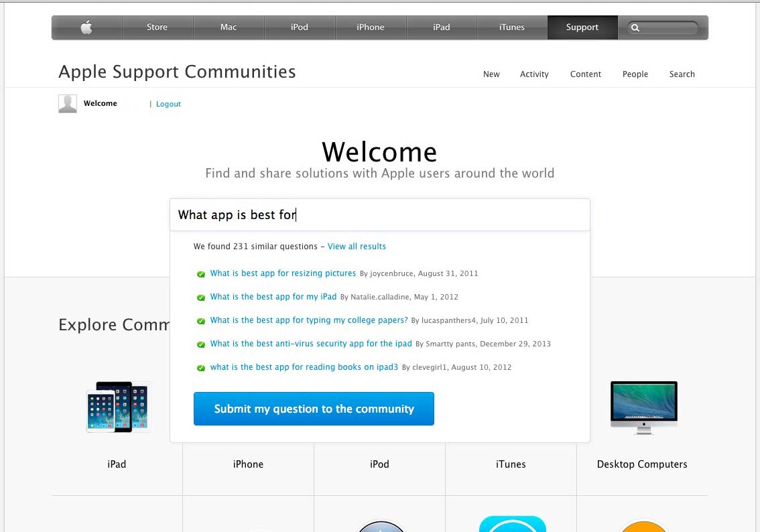Open the Desktop Computers iMac image
Viewport: 760px width, 532px height.
click(643, 407)
